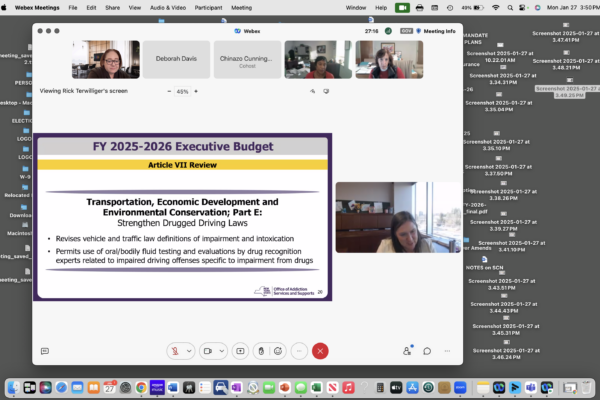Open the reactions emoji picker
Viewport: 600px width, 400px height.
tap(278, 351)
